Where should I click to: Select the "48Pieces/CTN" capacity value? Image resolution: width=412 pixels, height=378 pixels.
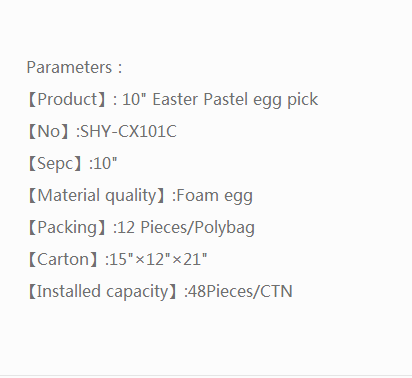[240, 292]
